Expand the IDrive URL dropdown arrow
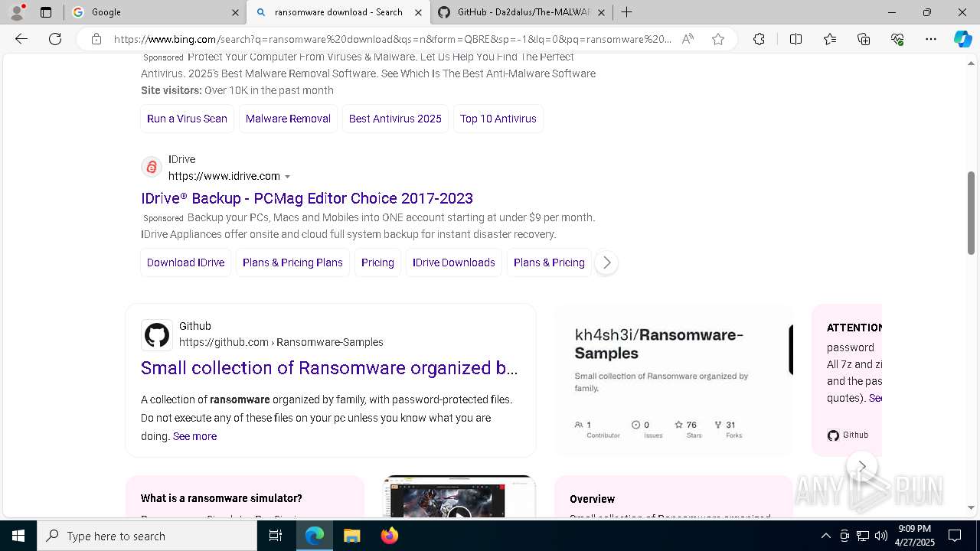980x551 pixels. click(x=288, y=177)
